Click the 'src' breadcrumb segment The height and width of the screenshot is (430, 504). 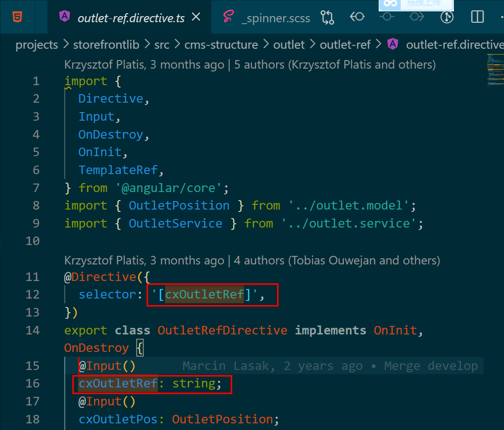point(162,45)
